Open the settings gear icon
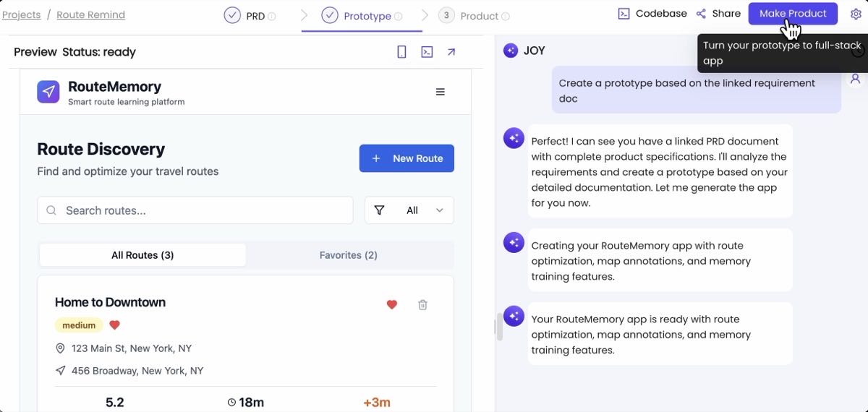The width and height of the screenshot is (868, 412). click(x=856, y=14)
